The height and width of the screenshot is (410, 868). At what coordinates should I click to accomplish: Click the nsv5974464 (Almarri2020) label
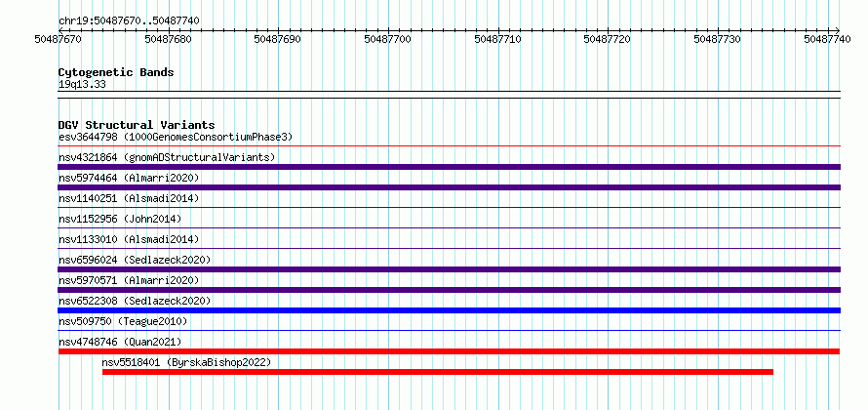(129, 178)
